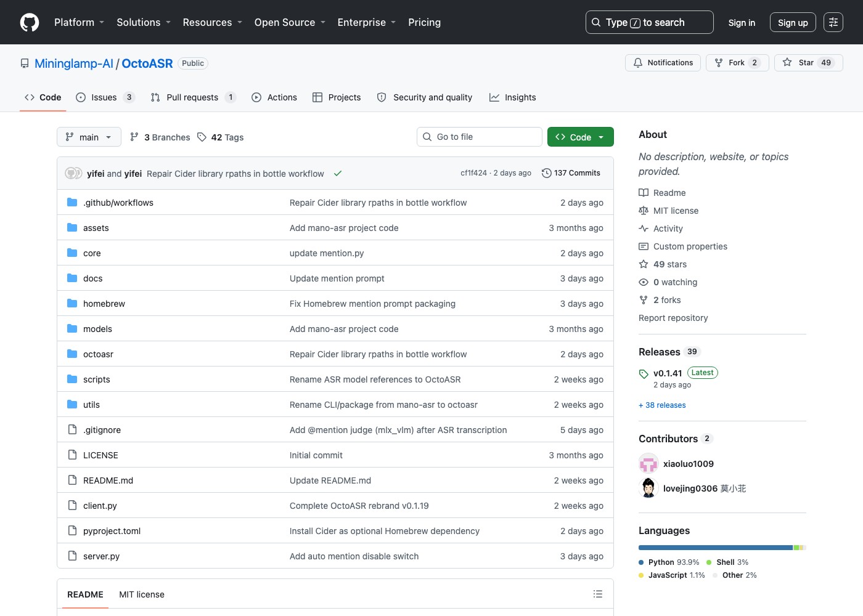Click the fork icon in Fork button
Image resolution: width=863 pixels, height=616 pixels.
pos(719,63)
